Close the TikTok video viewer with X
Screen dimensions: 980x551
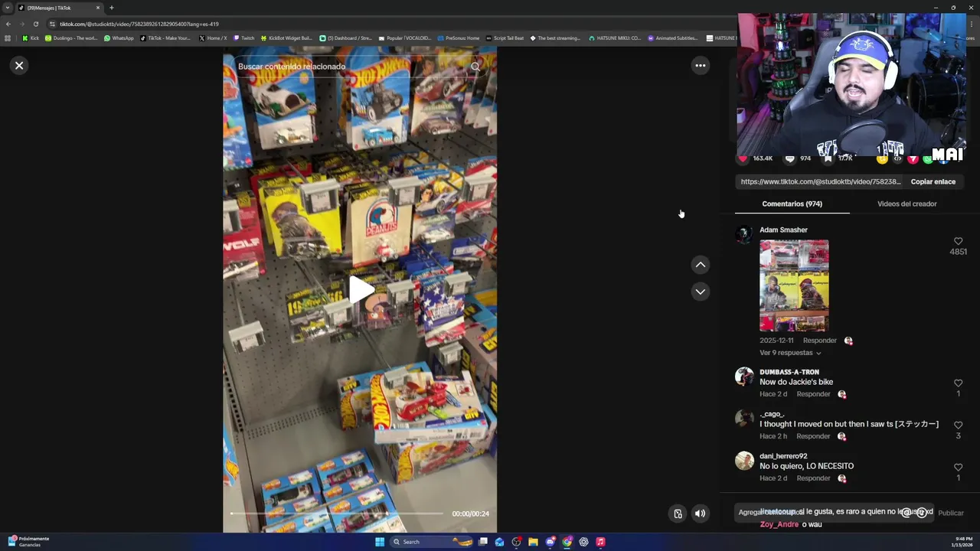[x=19, y=66]
